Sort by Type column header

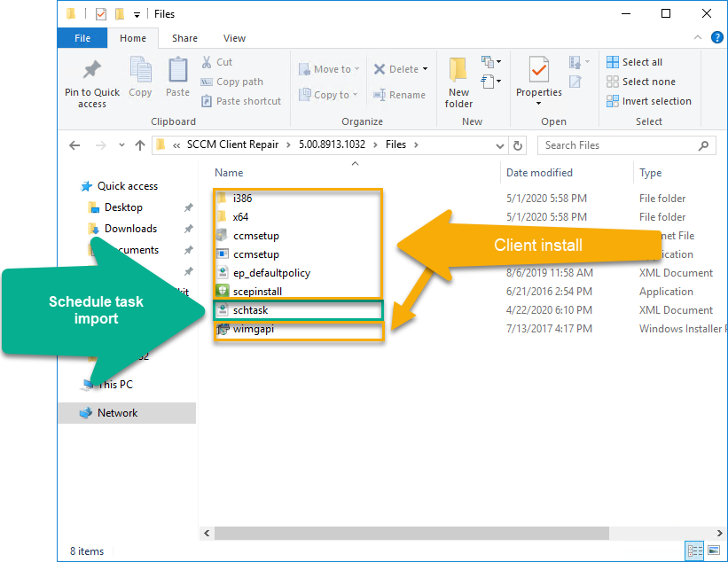tap(651, 173)
